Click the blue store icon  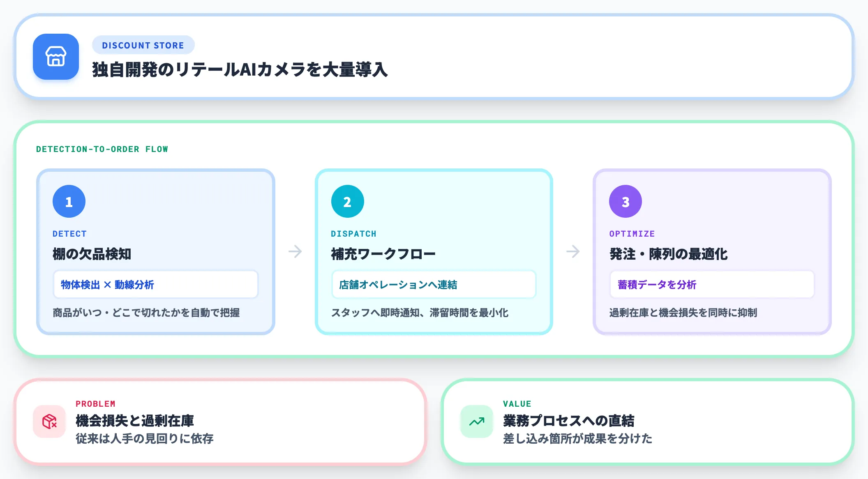tap(56, 57)
